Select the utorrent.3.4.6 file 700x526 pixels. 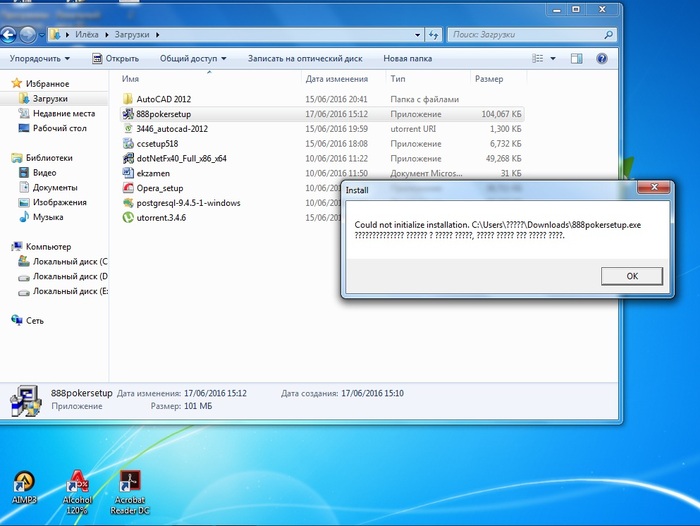[161, 217]
